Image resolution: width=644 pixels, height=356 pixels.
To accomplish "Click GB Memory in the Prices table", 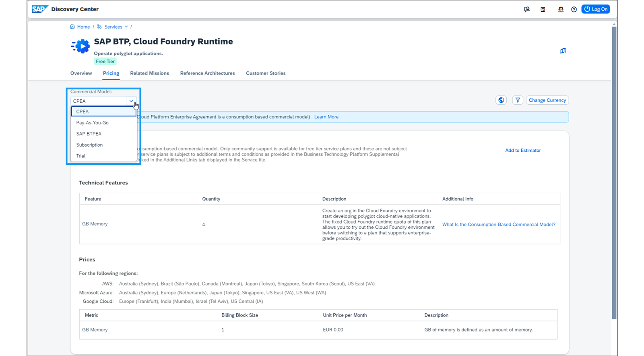I will (x=95, y=330).
